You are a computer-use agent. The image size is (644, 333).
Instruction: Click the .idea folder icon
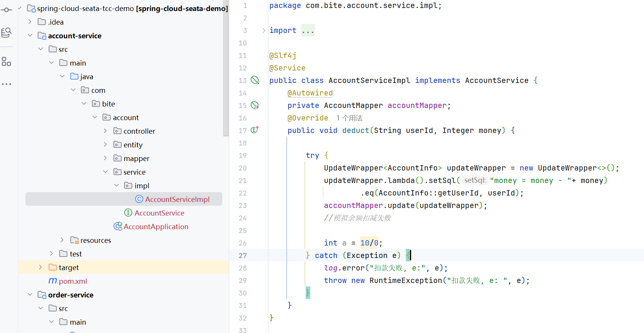point(42,22)
